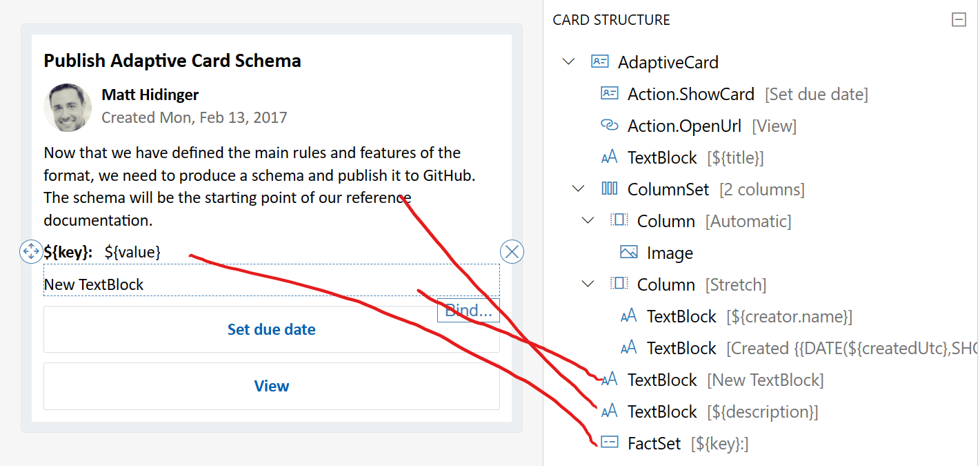The image size is (980, 466).
Task: Select the TextBlock icon for ${title}
Action: point(609,157)
